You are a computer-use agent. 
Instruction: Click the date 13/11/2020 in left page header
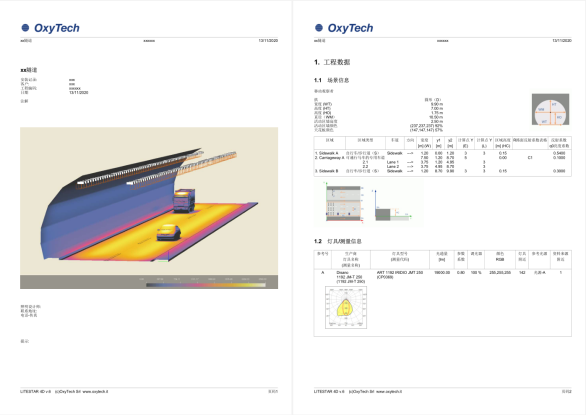pyautogui.click(x=268, y=40)
